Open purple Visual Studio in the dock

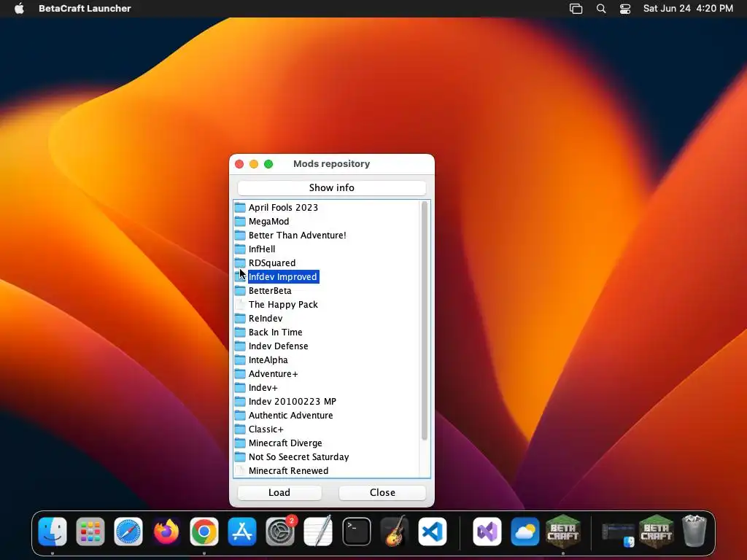point(487,532)
